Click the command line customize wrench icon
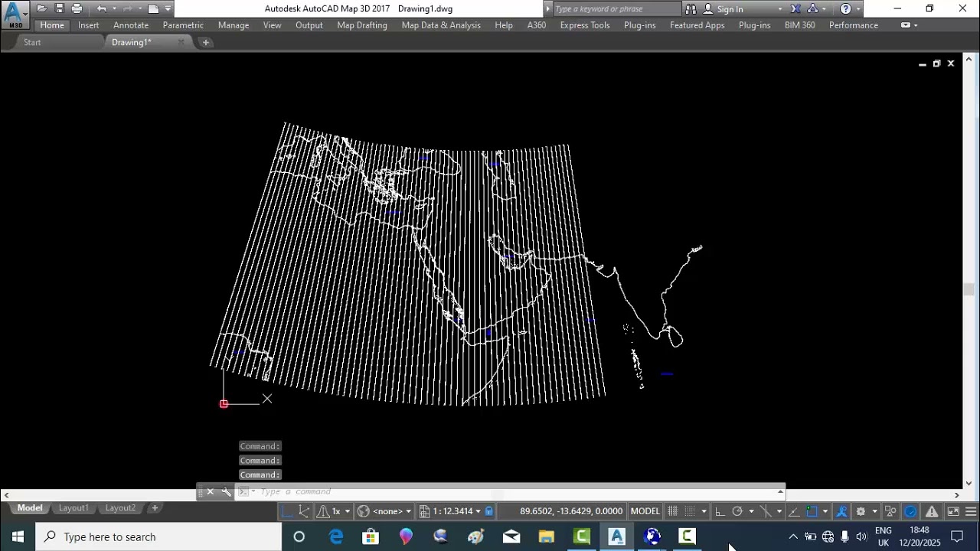The width and height of the screenshot is (980, 551). (x=227, y=492)
